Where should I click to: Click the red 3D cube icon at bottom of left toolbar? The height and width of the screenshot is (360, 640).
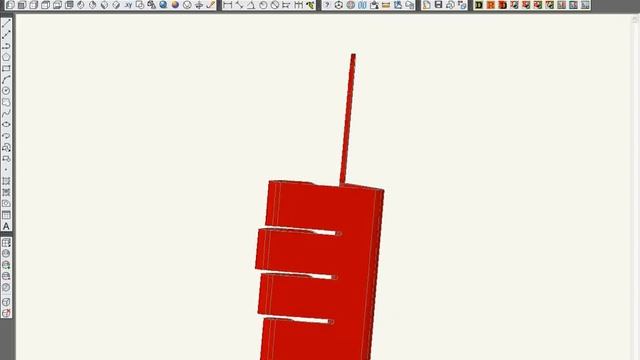click(x=6, y=313)
